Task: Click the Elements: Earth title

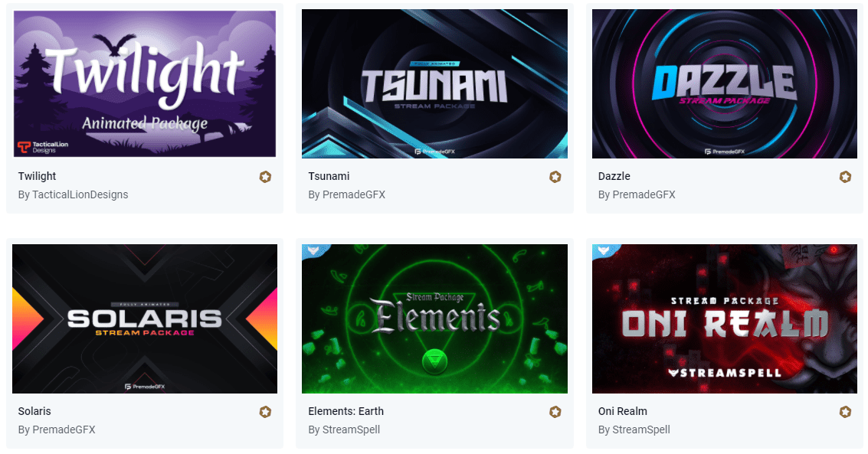Action: [346, 411]
